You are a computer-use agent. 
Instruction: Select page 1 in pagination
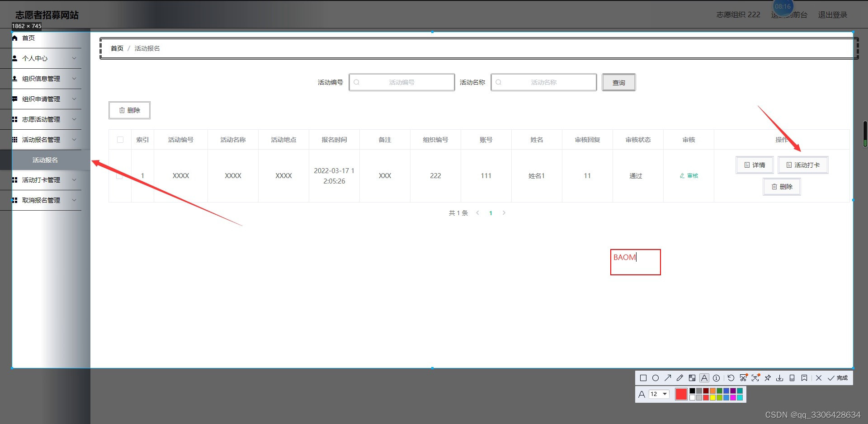click(x=491, y=213)
